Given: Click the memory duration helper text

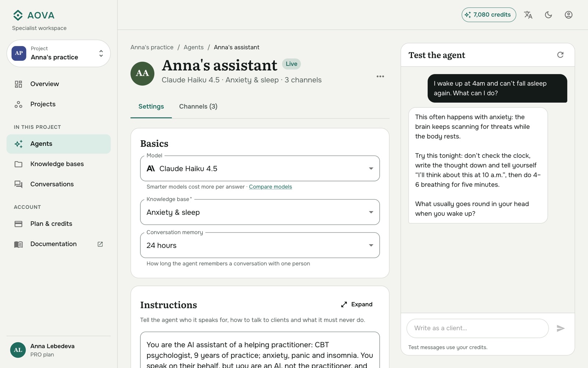Looking at the screenshot, I should click(x=228, y=264).
